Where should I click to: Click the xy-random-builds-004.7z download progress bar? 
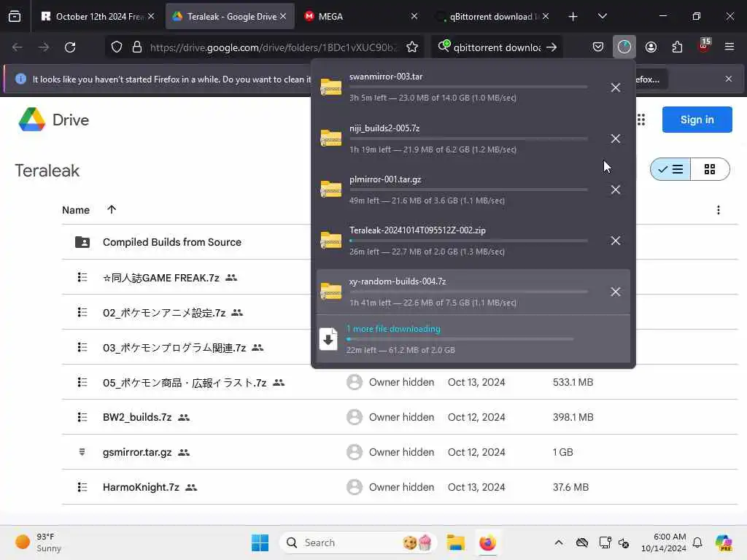click(x=468, y=292)
